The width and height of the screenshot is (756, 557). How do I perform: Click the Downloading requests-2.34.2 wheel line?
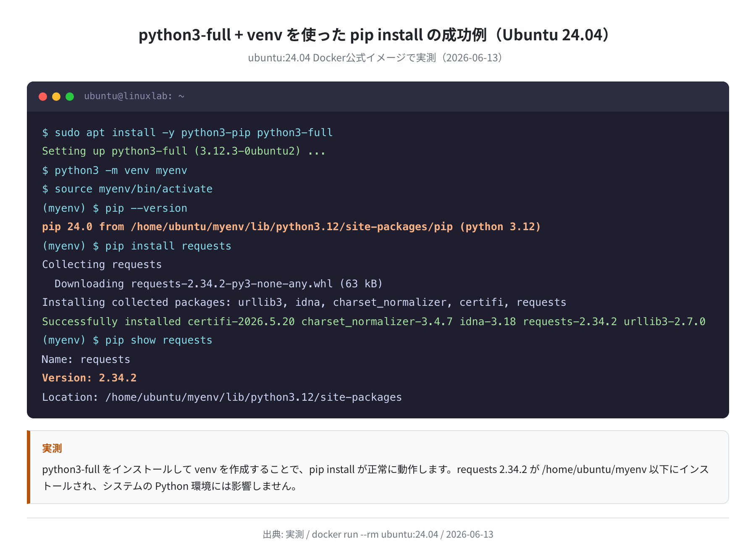pos(219,284)
